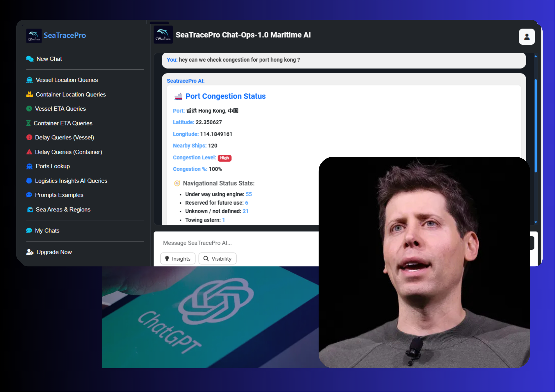Image resolution: width=555 pixels, height=392 pixels.
Task: Click the Vessel Location Queries ship icon
Action: tap(29, 80)
